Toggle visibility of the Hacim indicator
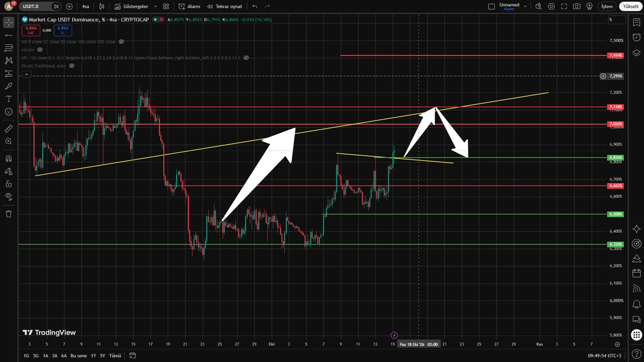The image size is (644, 362). (40, 49)
